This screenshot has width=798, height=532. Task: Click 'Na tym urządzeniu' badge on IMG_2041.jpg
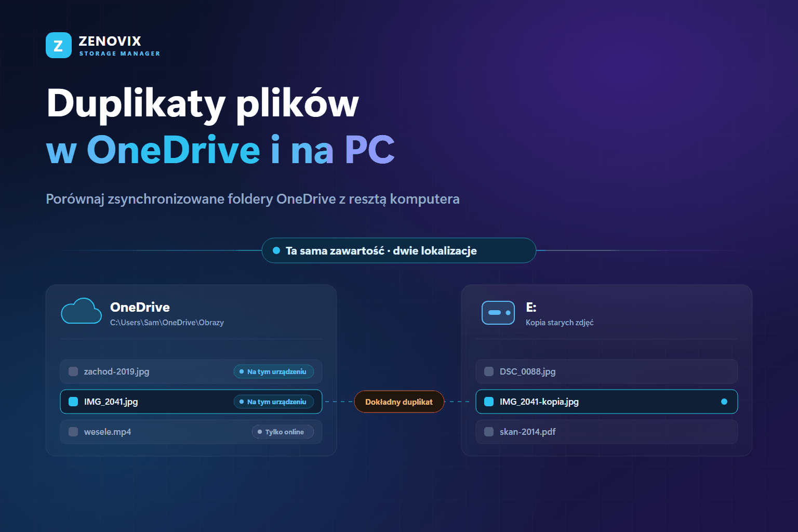tap(274, 402)
